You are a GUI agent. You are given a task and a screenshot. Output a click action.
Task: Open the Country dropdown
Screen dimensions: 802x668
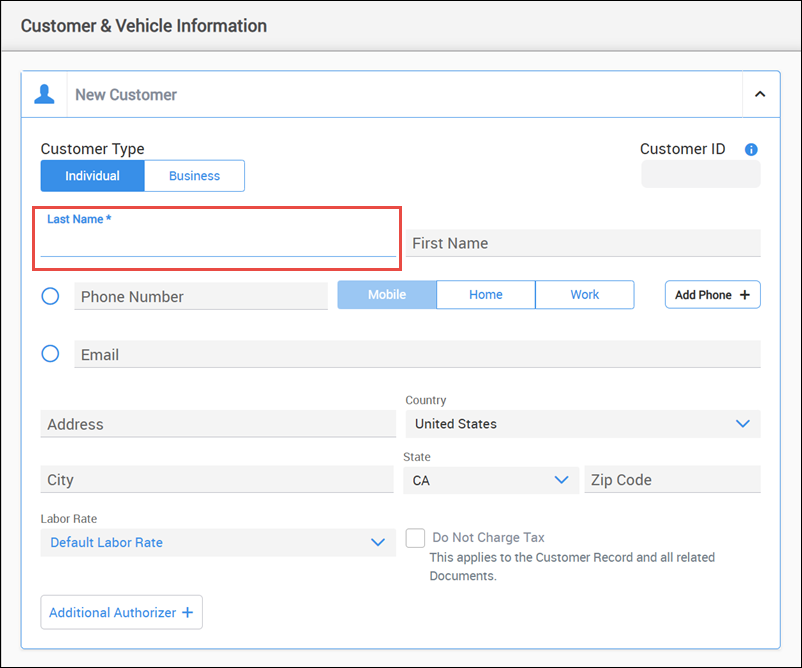click(x=582, y=424)
